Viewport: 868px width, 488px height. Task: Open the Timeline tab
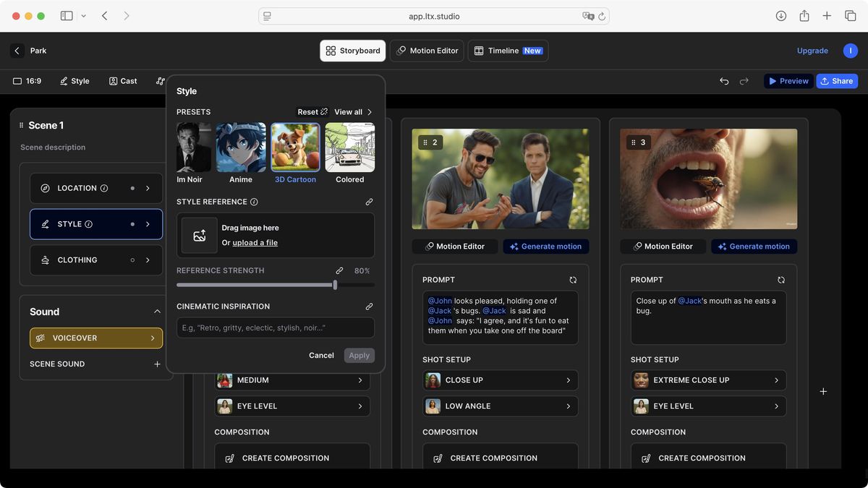pos(508,51)
